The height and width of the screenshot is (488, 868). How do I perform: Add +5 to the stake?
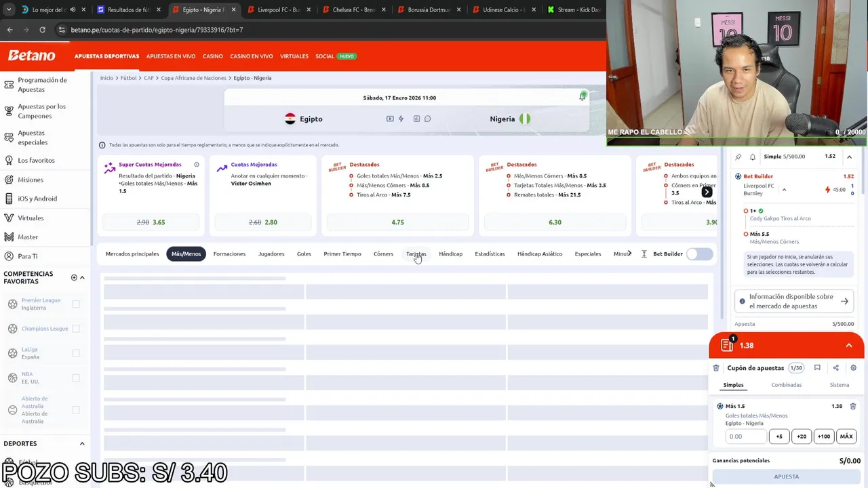coord(779,436)
